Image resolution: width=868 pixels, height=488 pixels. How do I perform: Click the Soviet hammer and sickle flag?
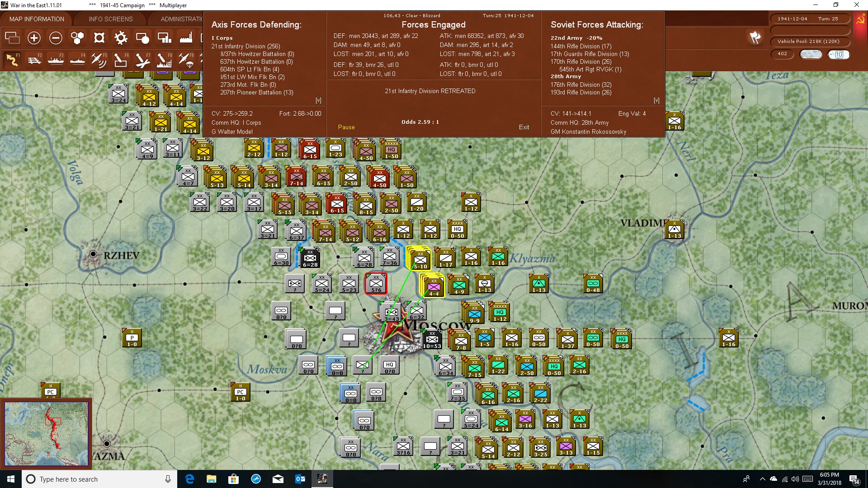point(860,19)
